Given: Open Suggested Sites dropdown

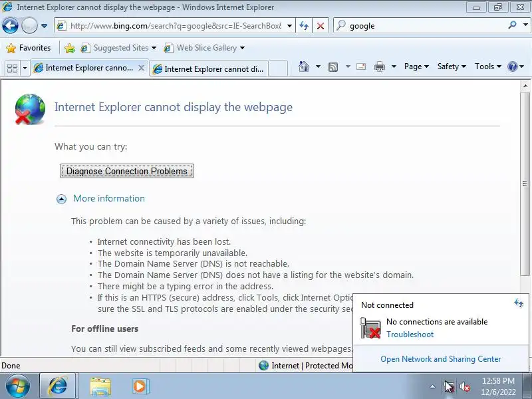Looking at the screenshot, I should (x=119, y=48).
